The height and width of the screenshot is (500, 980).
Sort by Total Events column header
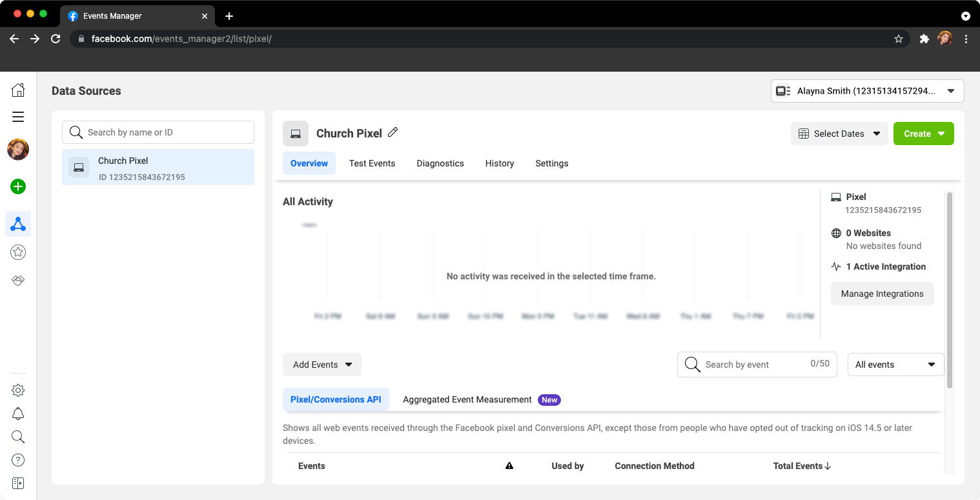802,466
